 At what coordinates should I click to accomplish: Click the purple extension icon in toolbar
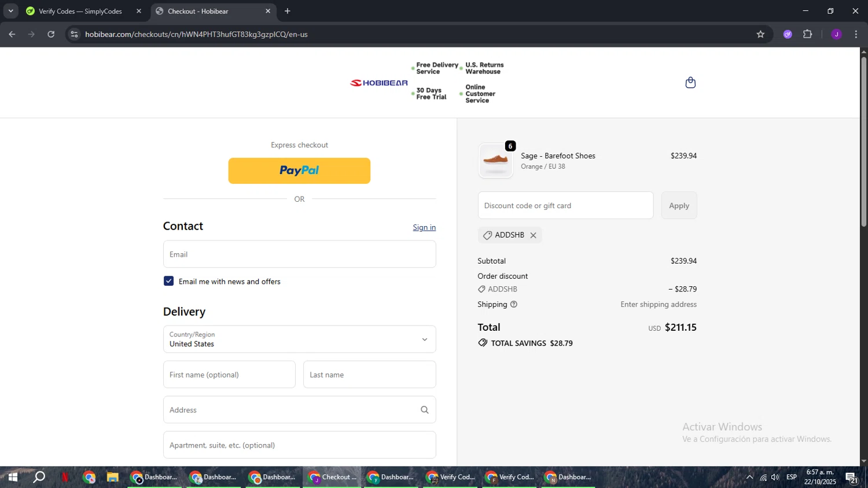788,34
